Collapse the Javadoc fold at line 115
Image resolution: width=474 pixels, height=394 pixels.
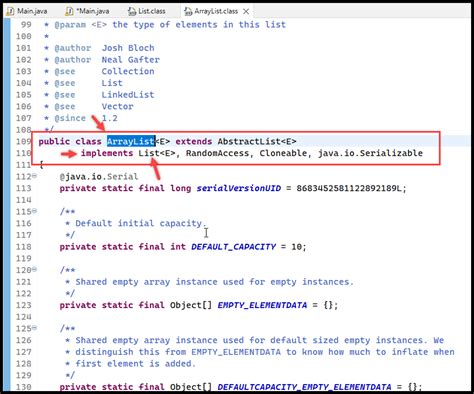point(35,211)
